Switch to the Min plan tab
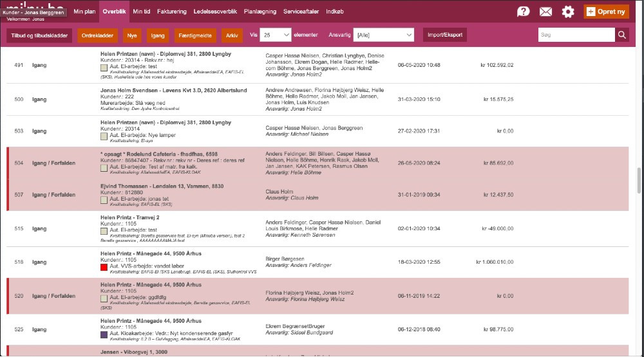The width and height of the screenshot is (644, 357). point(84,12)
